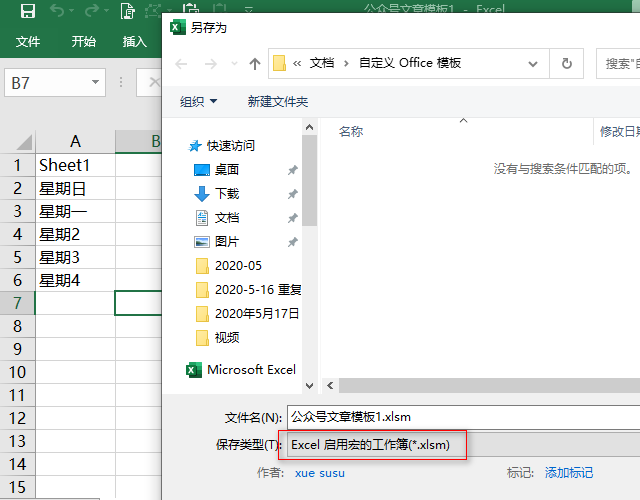This screenshot has width=640, height=500.
Task: Open the 保存类型 dropdown
Action: (464, 444)
